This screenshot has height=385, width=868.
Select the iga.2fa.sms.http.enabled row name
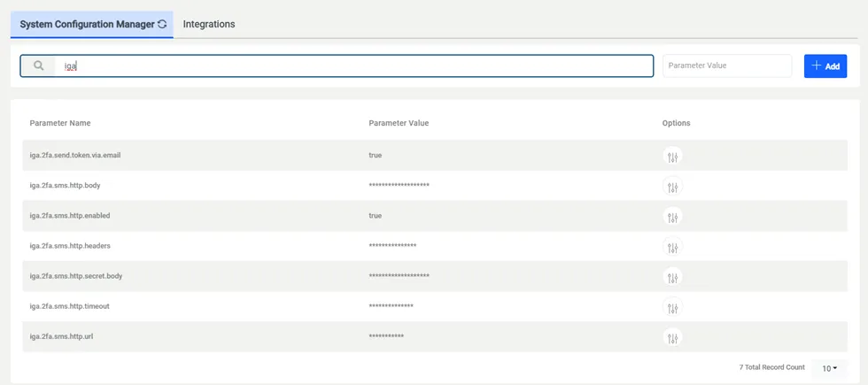[x=70, y=216]
